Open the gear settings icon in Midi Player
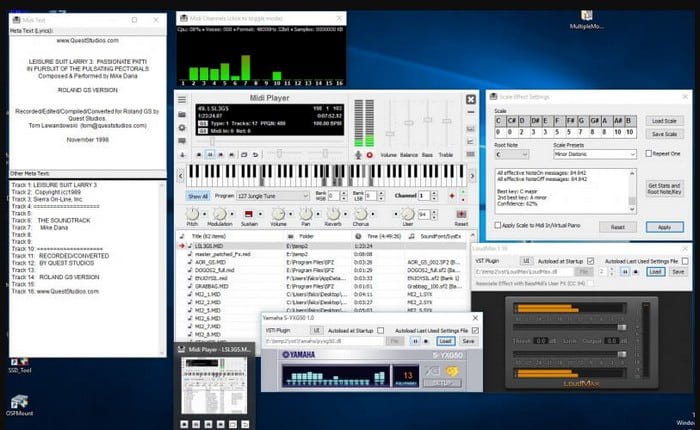700x430 pixels. tap(182, 128)
